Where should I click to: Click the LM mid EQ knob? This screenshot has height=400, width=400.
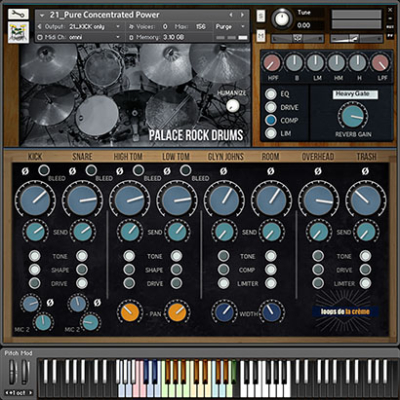315,63
